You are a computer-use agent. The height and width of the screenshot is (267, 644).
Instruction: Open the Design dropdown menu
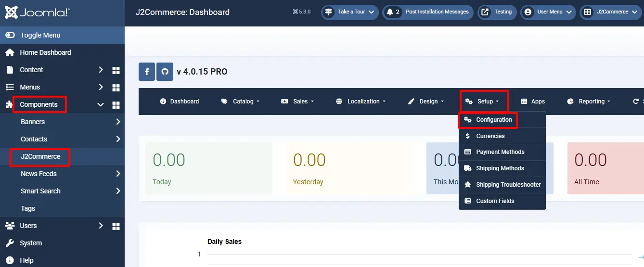(425, 102)
